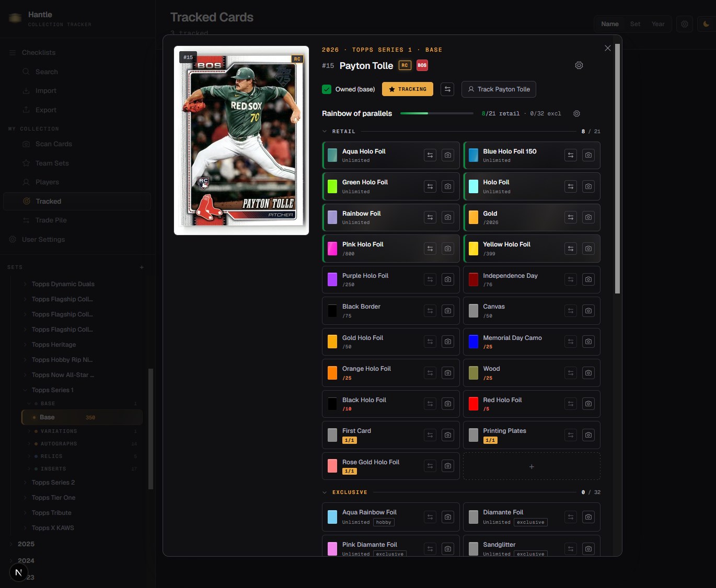This screenshot has width=716, height=588.
Task: Mark Diamante Foil parallel as owned
Action: pos(532,517)
